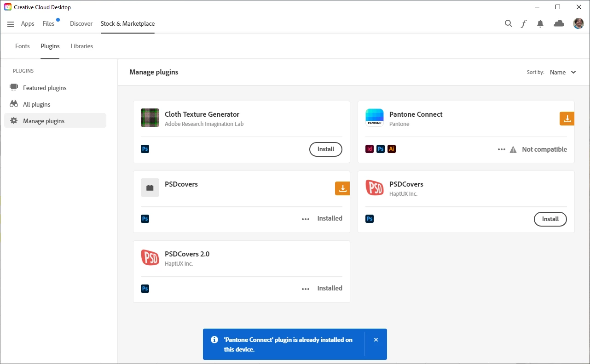Click PSDcovers orange update icon
The height and width of the screenshot is (364, 590).
[x=342, y=188]
